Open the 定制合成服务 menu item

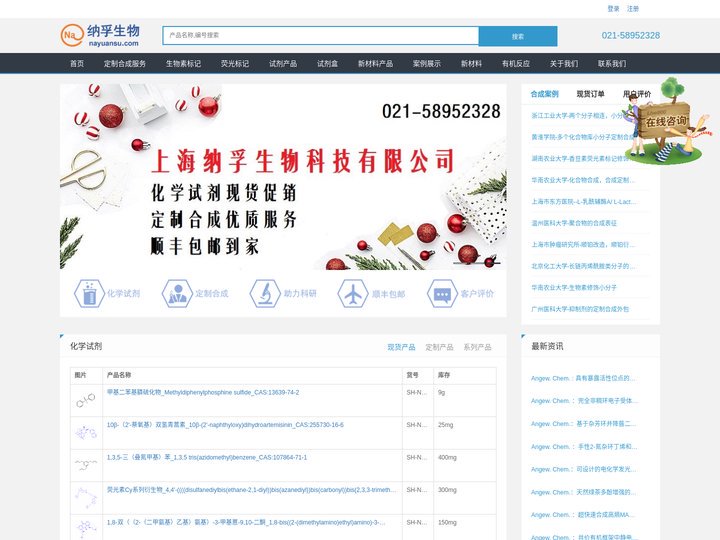pos(125,64)
